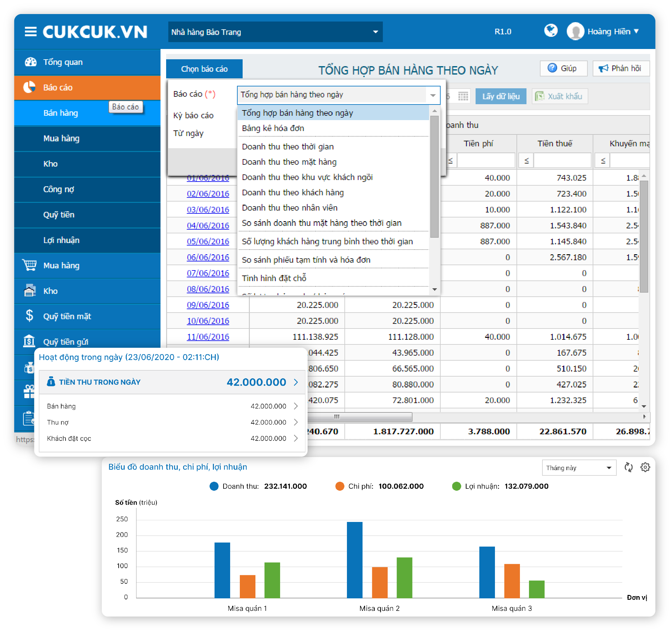Open Lợi nhuận submenu item
Screen dimensions: 672x633
pyautogui.click(x=62, y=240)
